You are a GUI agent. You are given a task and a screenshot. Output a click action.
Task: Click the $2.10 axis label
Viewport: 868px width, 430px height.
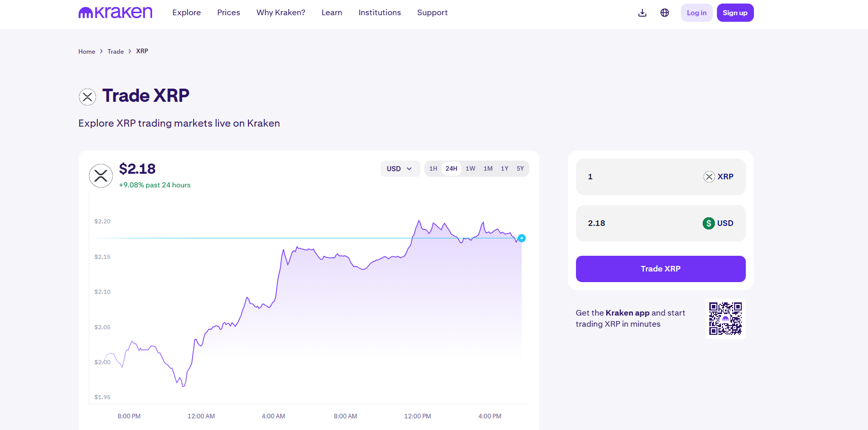coord(102,292)
